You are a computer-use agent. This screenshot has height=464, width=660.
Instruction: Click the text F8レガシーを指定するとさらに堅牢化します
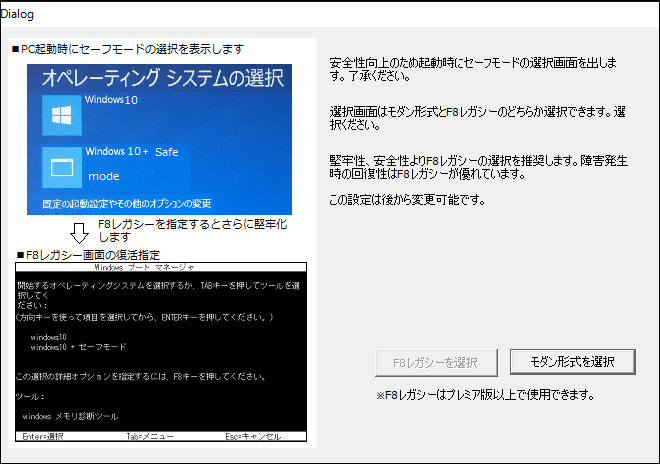click(193, 230)
